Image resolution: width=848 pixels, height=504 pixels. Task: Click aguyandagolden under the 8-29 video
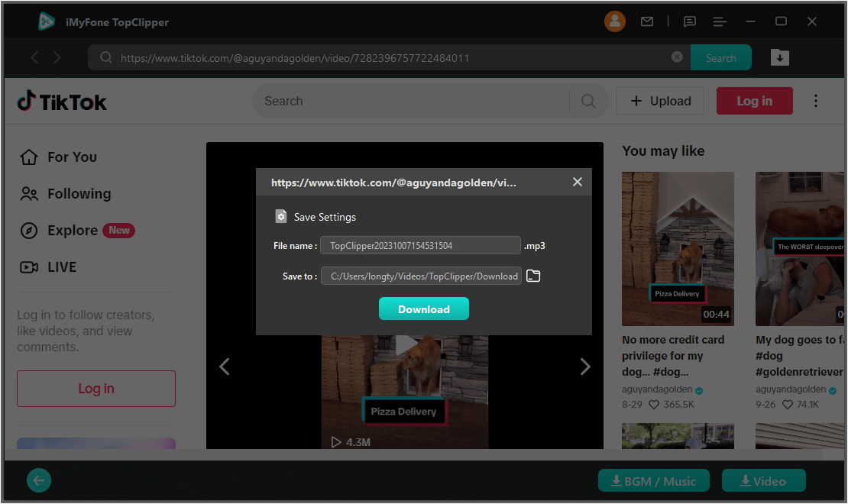point(657,389)
